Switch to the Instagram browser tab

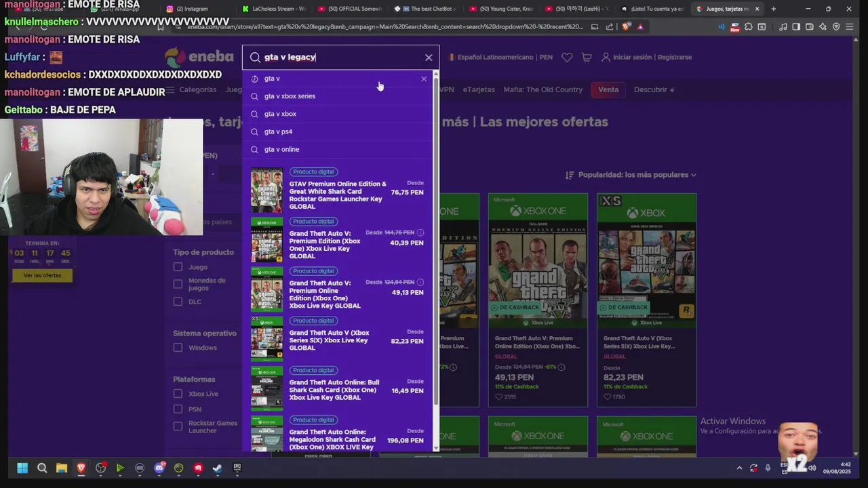193,9
